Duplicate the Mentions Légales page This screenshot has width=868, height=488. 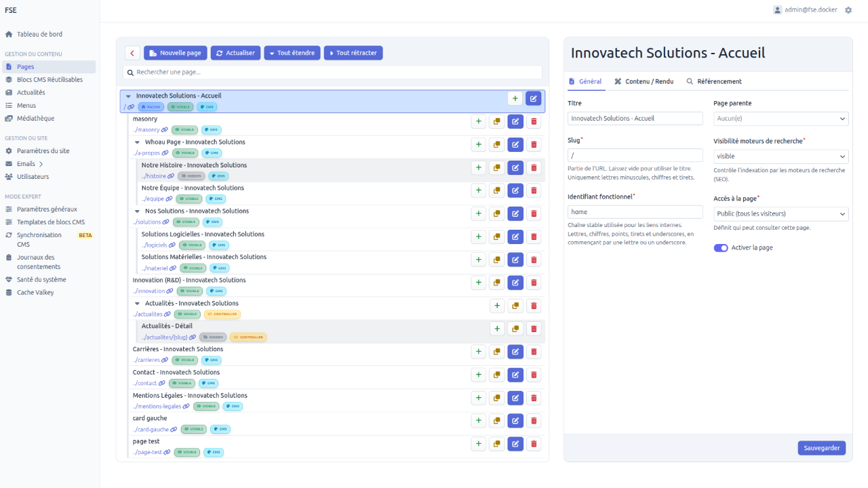[x=497, y=398]
